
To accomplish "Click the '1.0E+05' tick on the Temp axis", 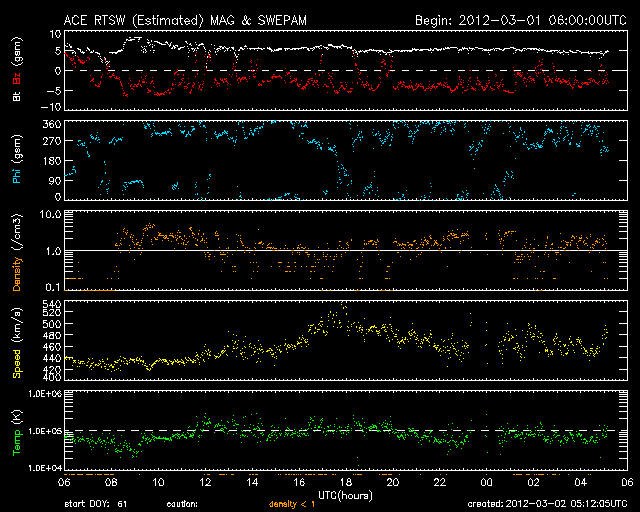I will (45, 431).
